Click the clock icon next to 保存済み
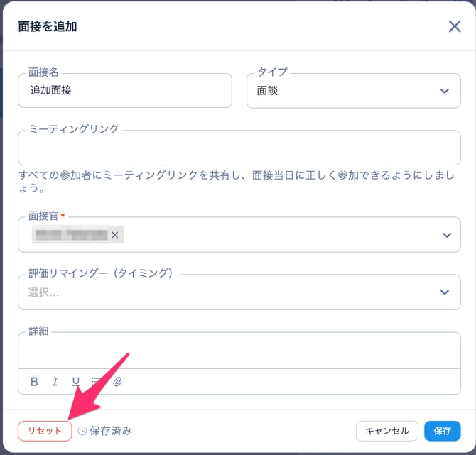Viewport: 476px width, 455px height. pos(82,431)
